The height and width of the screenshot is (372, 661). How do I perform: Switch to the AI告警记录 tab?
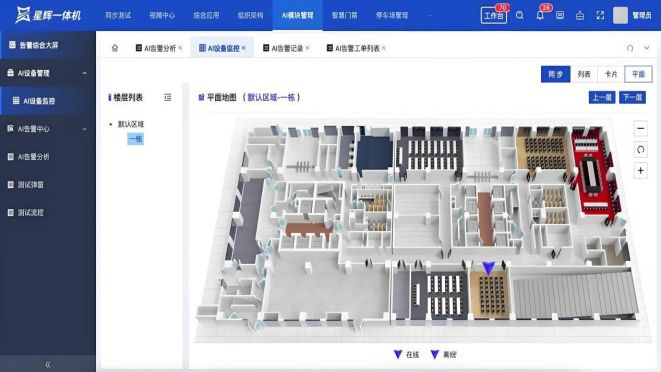coord(287,48)
